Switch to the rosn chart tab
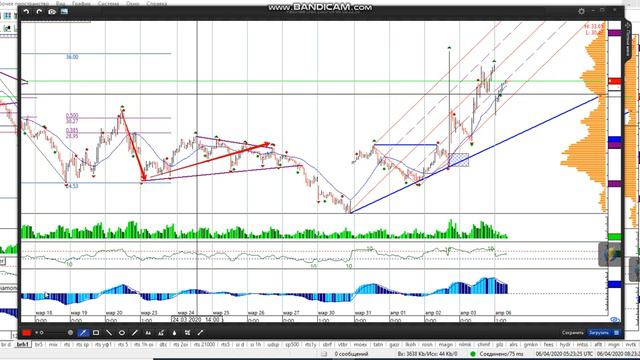 [x=427, y=344]
